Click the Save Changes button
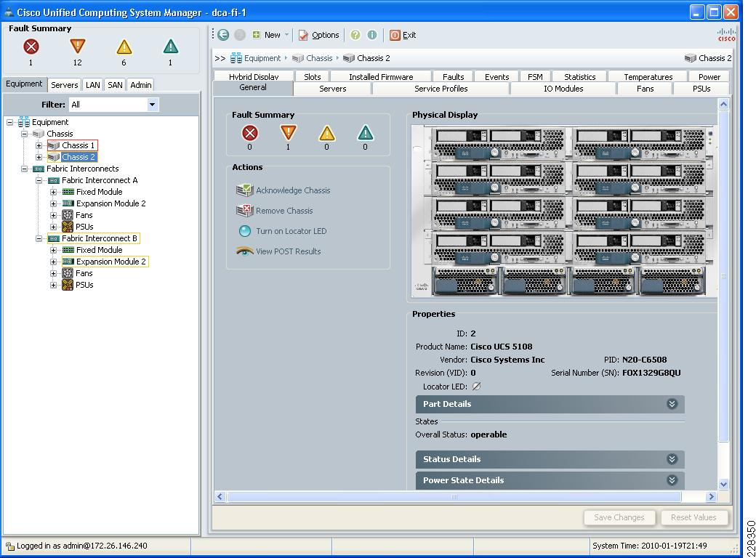The height and width of the screenshot is (558, 756). click(x=619, y=517)
